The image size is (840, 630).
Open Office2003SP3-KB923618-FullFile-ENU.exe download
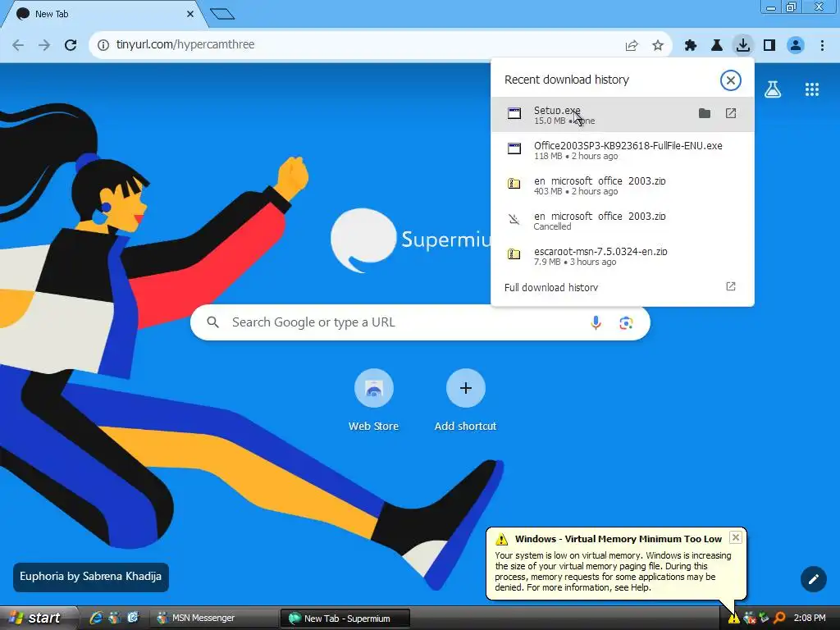pyautogui.click(x=622, y=150)
